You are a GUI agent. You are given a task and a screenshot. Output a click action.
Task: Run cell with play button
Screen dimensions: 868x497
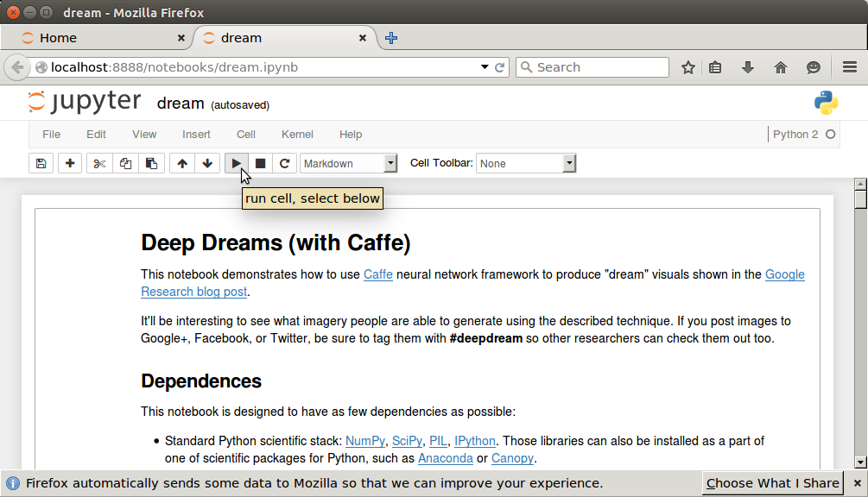pyautogui.click(x=237, y=163)
